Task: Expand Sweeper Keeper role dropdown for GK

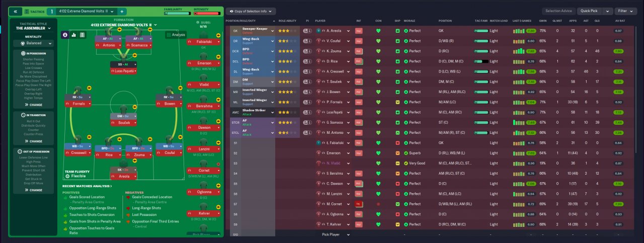Action: tap(273, 31)
